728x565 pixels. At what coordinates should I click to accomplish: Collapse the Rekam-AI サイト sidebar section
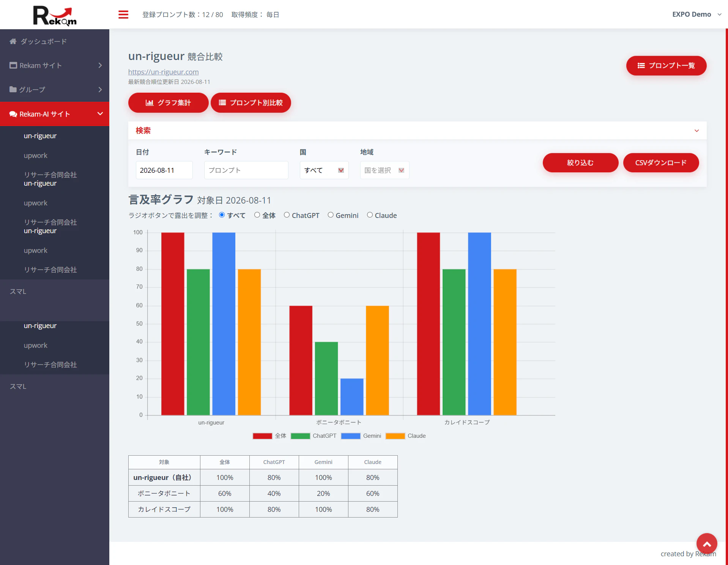(x=55, y=114)
